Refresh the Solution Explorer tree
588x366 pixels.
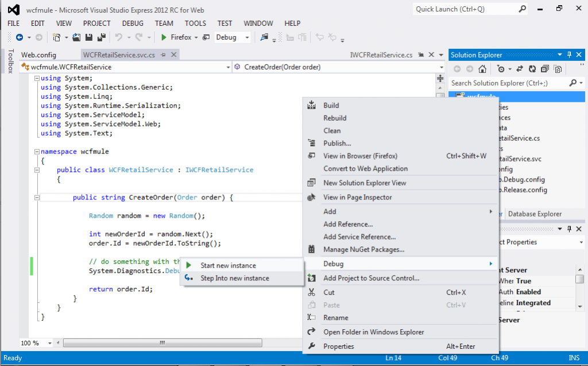[x=533, y=69]
